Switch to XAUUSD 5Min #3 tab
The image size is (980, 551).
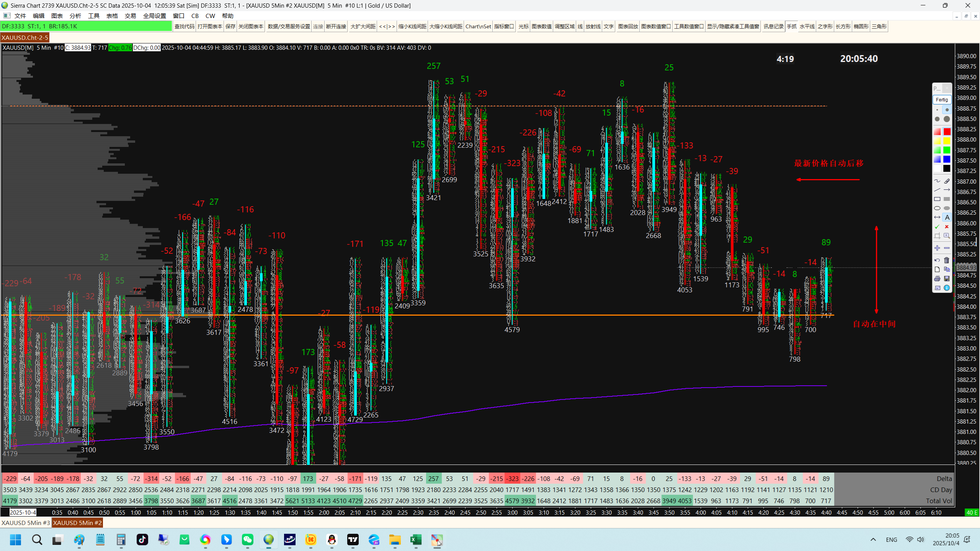pos(25,523)
